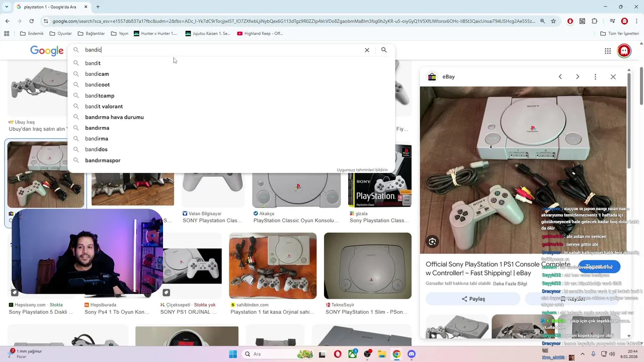Select the 'bandicam' suggestion
The image size is (644, 362).
231,74
